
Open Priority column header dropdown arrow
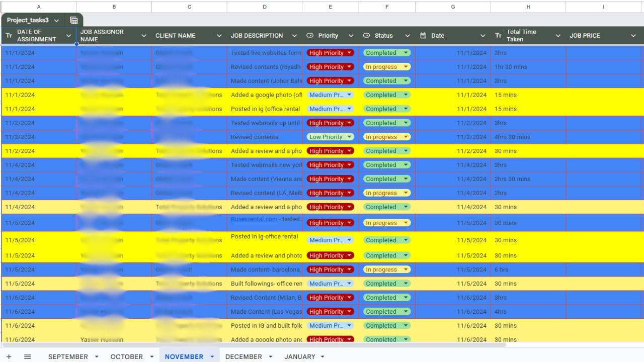351,36
